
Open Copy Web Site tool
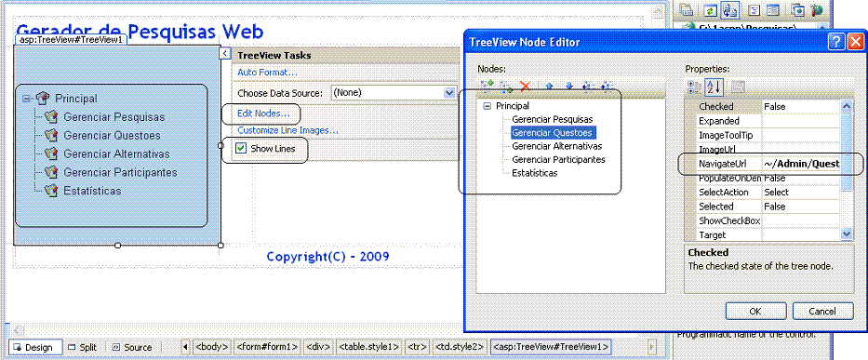click(797, 10)
